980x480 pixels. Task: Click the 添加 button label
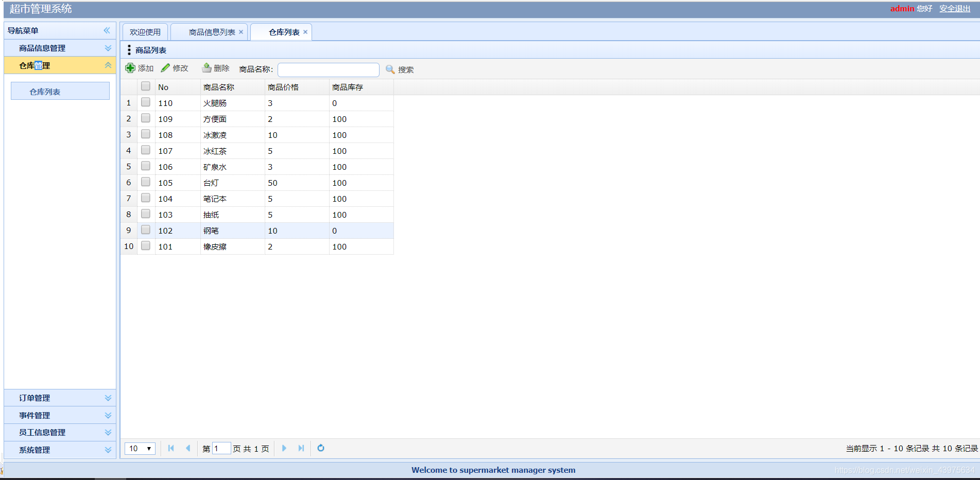146,68
